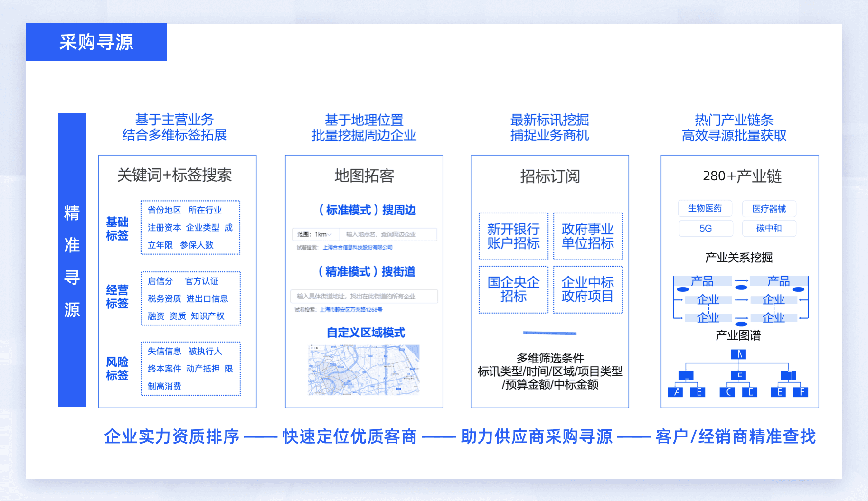This screenshot has width=868, height=501.
Task: Click the 上海市静安区万荣路1268号 sample address link
Action: pyautogui.click(x=351, y=311)
